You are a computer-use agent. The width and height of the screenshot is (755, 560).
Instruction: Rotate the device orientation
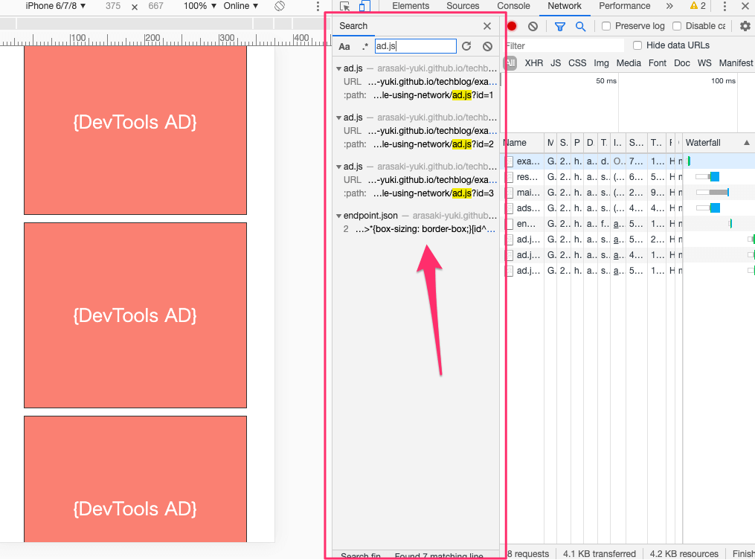click(x=280, y=6)
